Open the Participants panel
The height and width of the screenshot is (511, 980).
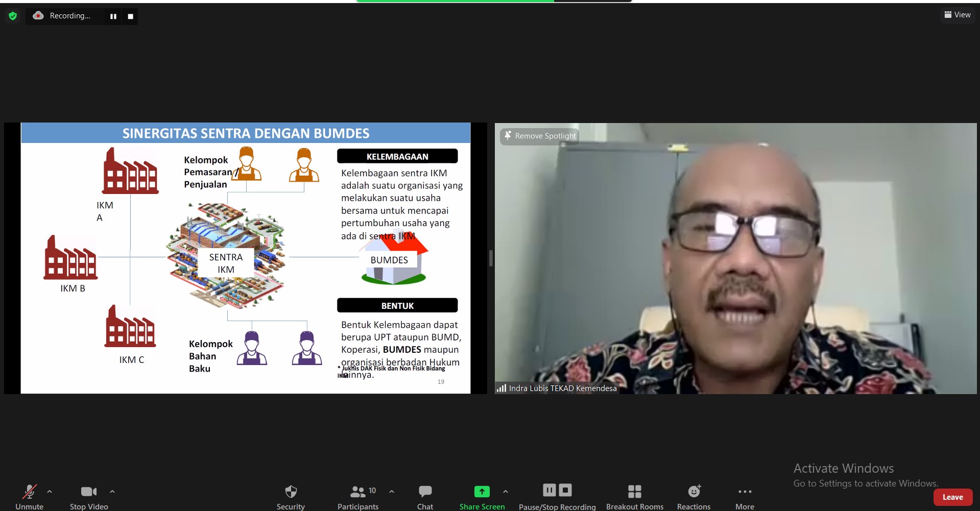357,492
